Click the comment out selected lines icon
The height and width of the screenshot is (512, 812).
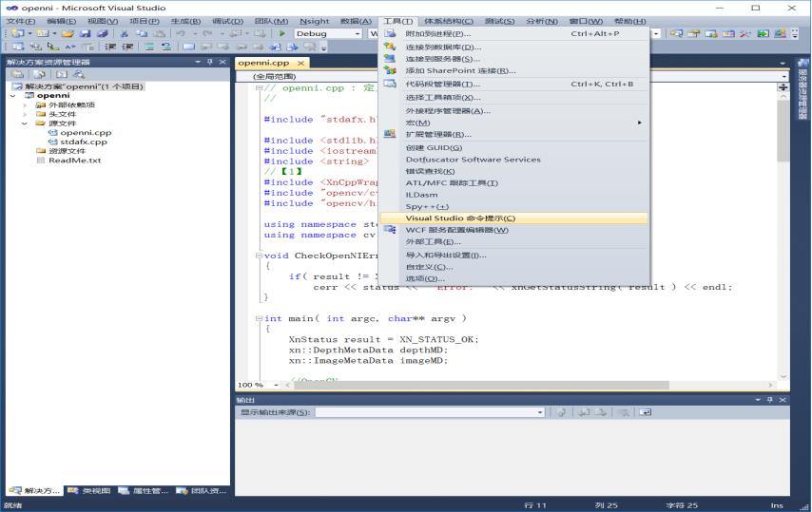pos(149,47)
